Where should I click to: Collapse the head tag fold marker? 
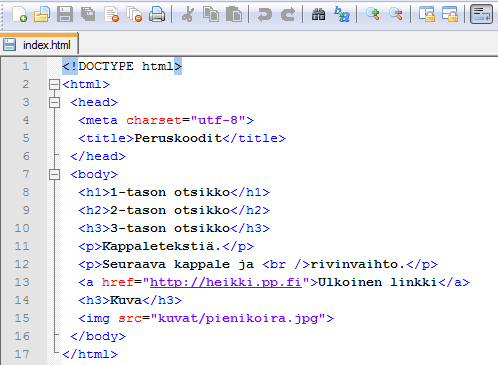[54, 102]
